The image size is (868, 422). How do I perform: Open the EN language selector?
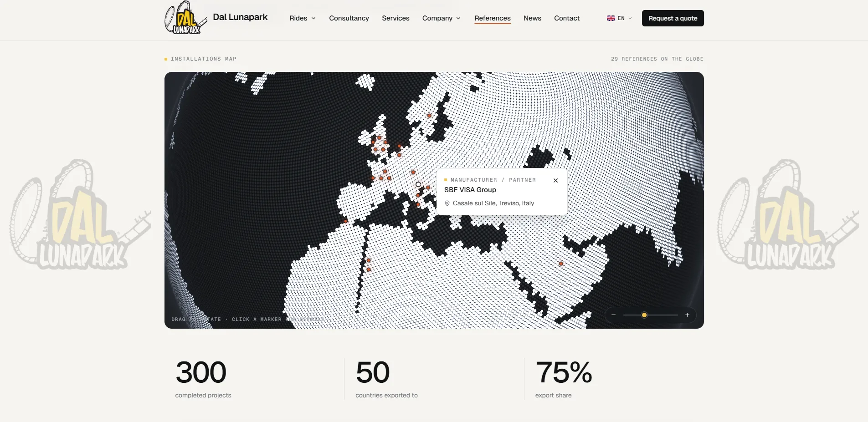(x=619, y=18)
